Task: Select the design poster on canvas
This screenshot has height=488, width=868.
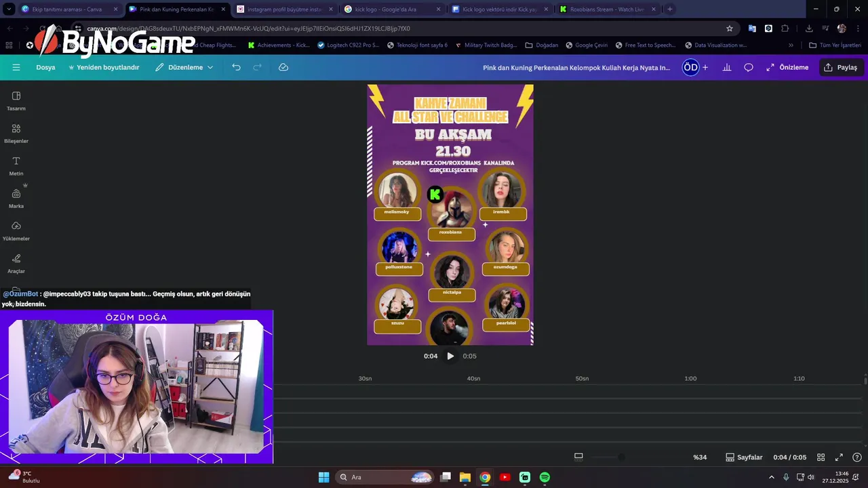Action: (x=450, y=215)
